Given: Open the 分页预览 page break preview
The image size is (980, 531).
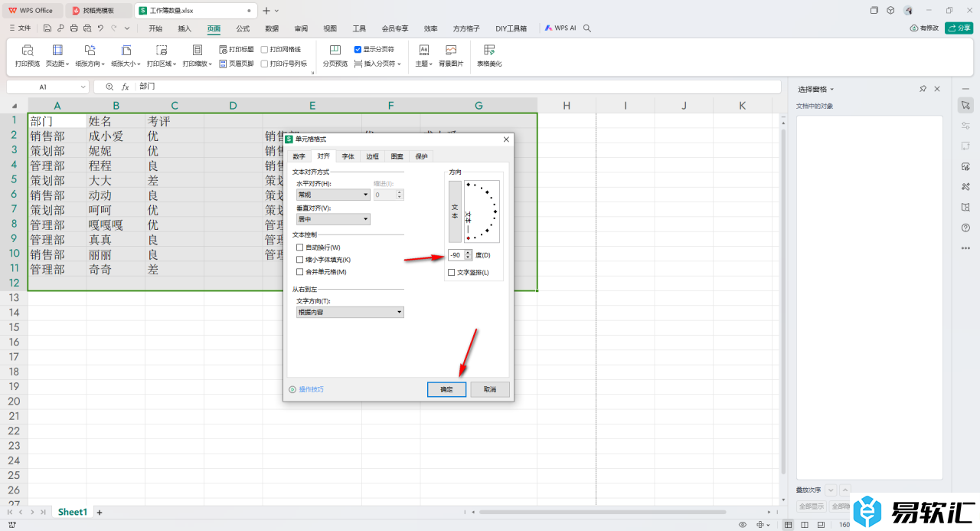Looking at the screenshot, I should pos(335,51).
